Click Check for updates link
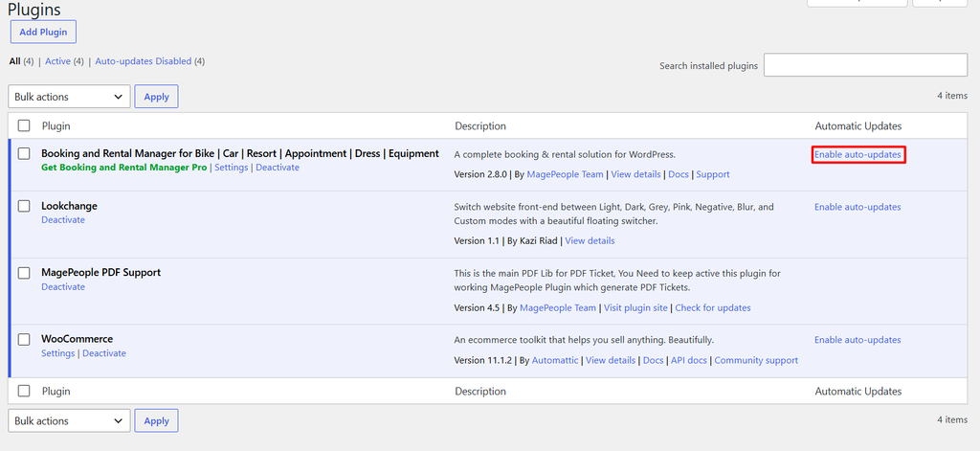 pyautogui.click(x=713, y=307)
